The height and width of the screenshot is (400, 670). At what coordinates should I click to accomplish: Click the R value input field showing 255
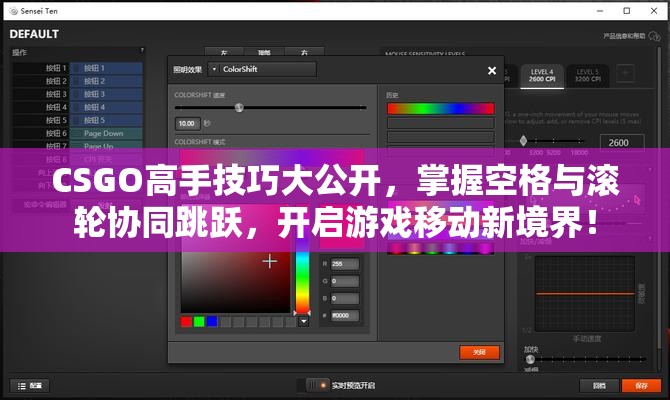(x=344, y=264)
